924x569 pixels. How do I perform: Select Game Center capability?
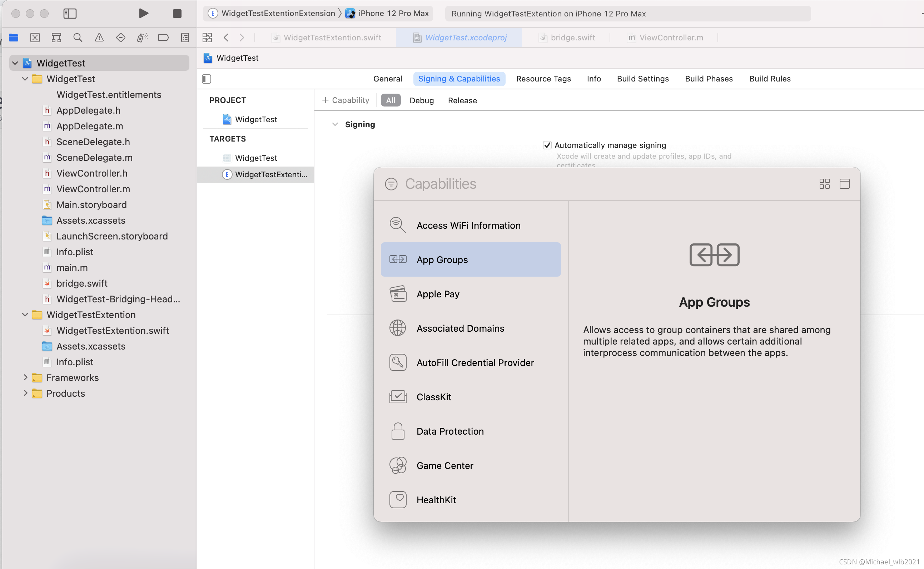pos(471,465)
